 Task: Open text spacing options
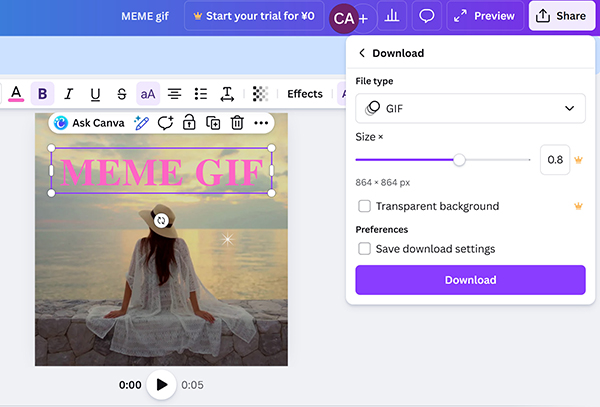tap(227, 94)
